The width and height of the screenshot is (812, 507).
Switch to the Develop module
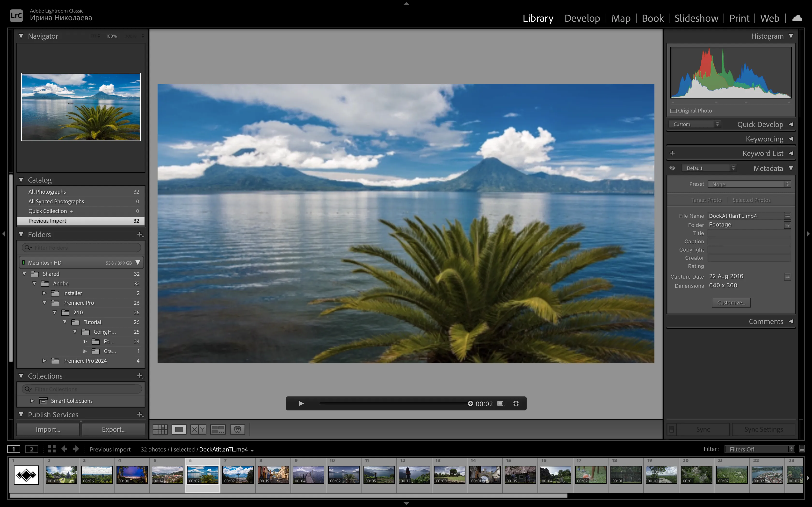pyautogui.click(x=582, y=18)
